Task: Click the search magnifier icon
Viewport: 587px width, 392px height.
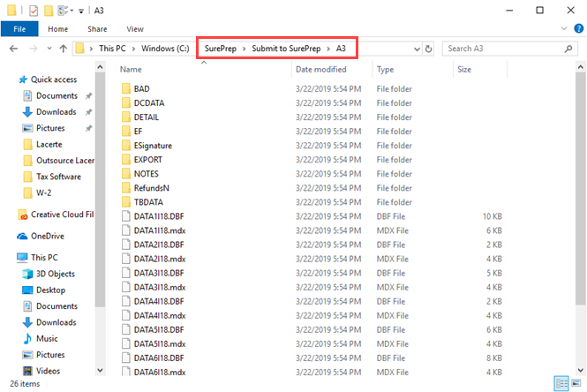Action: [568, 49]
